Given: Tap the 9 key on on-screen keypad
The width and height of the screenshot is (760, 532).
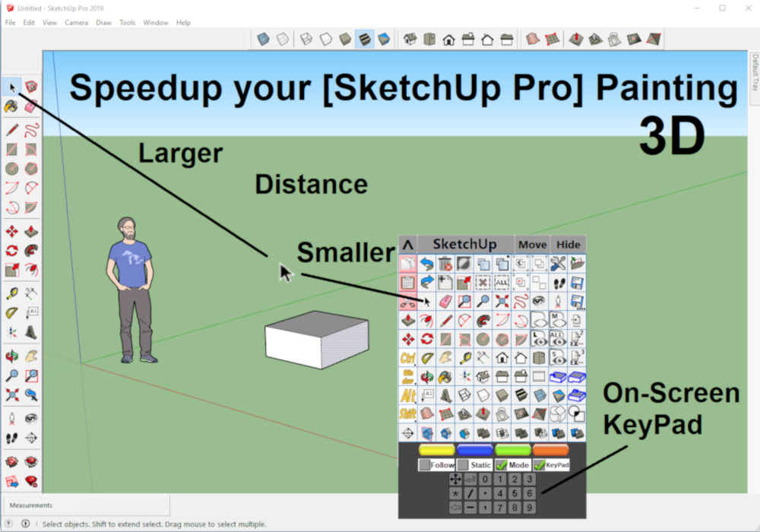Looking at the screenshot, I should [x=530, y=508].
